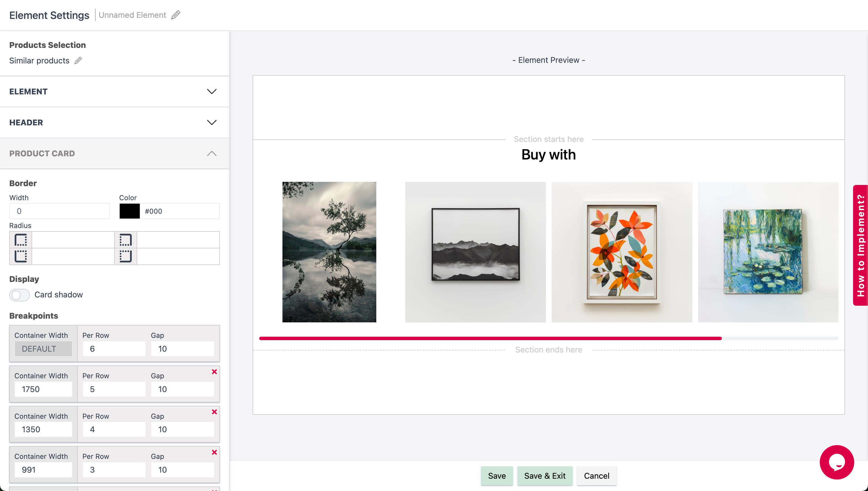Open the chat bubble widget
The width and height of the screenshot is (868, 491).
coord(837,462)
